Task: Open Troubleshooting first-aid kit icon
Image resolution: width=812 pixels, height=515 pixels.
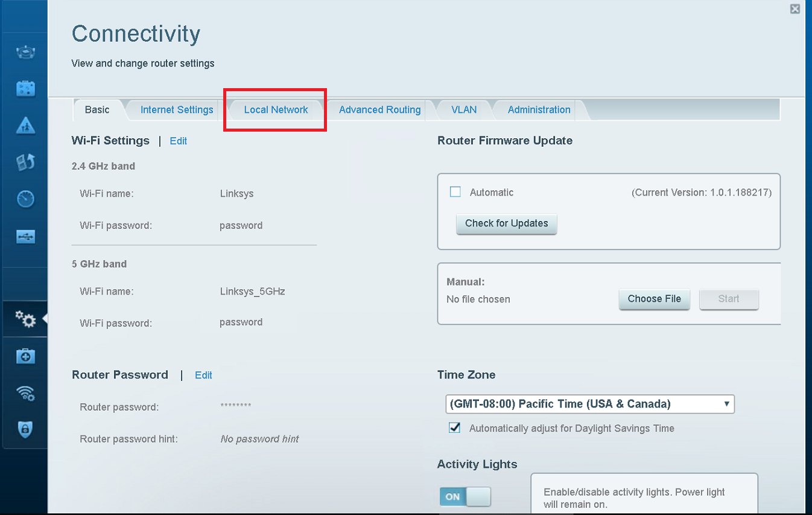Action: [x=25, y=356]
